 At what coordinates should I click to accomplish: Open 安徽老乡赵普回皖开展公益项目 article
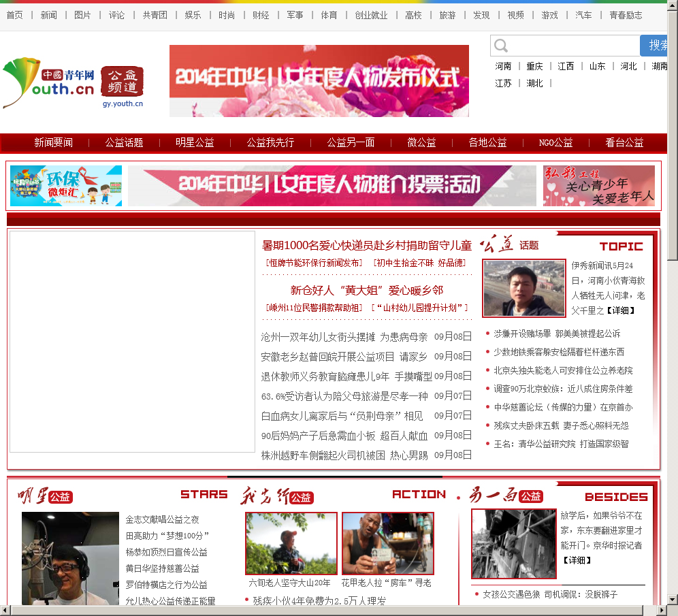click(x=344, y=357)
